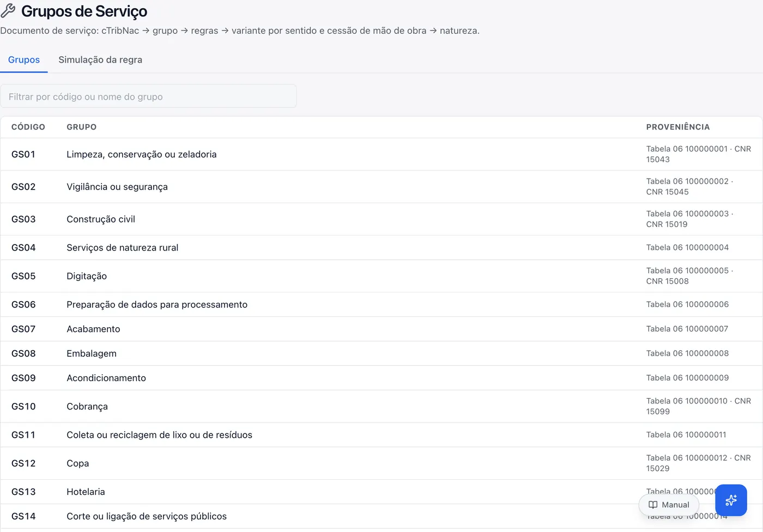
Task: Select the Corte ou ligação de serviços públicos group
Action: (147, 516)
